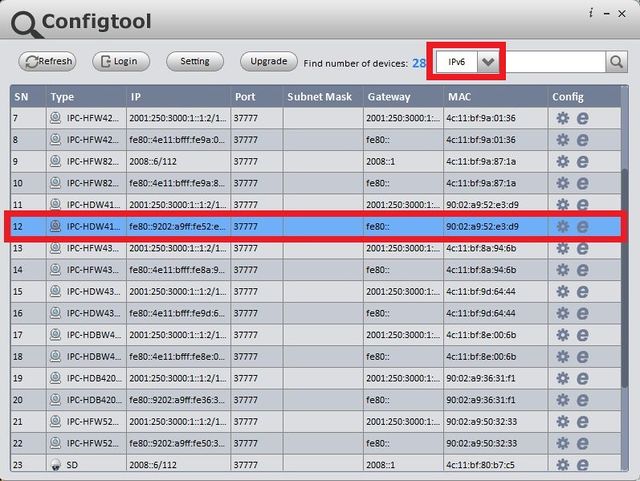Open gear config for row 8
The width and height of the screenshot is (640, 481).
tap(562, 140)
